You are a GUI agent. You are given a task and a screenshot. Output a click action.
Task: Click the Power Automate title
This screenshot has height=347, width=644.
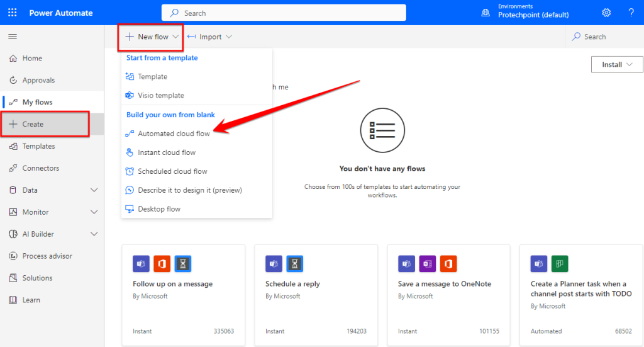click(61, 13)
